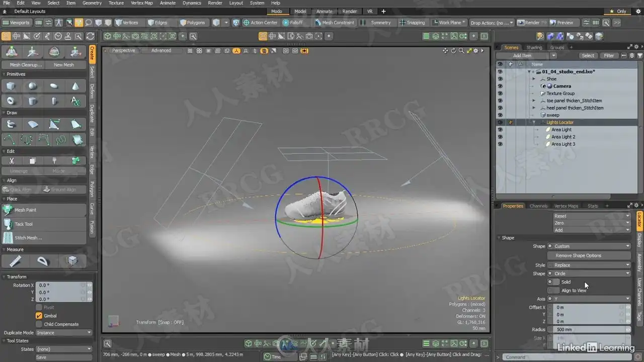Open the Falloff options
Screen dimensions: 644x362
coord(293,23)
